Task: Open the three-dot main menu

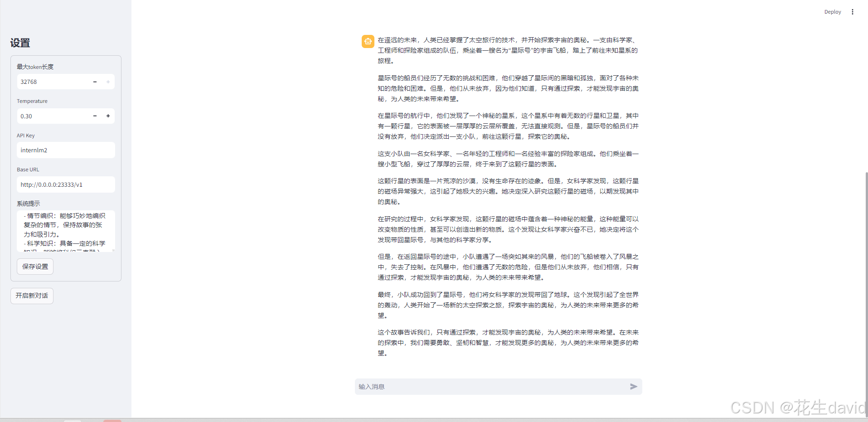Action: click(852, 12)
